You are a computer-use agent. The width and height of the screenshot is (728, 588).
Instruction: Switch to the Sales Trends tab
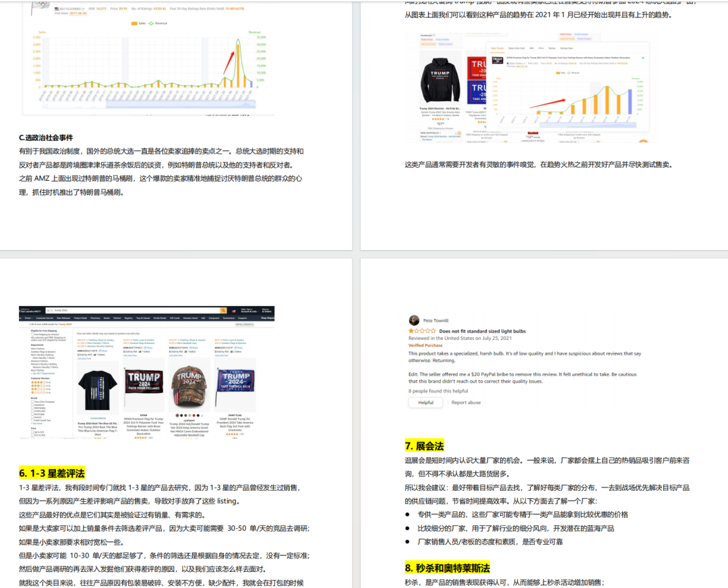tap(497, 48)
